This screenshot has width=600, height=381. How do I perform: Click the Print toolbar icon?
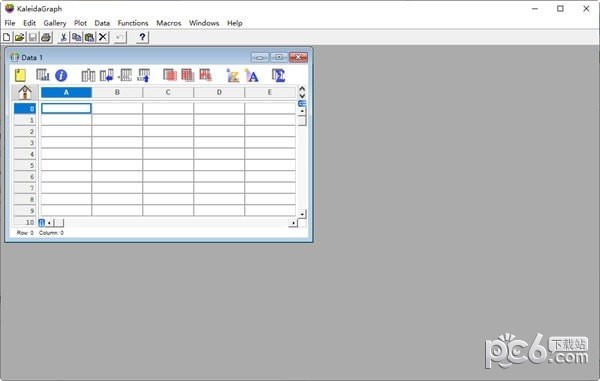click(46, 37)
